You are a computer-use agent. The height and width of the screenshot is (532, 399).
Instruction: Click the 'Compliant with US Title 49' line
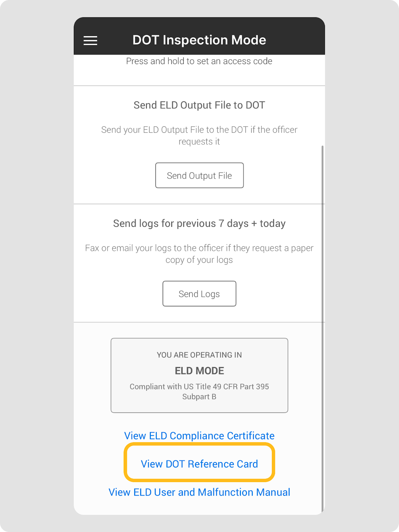(x=199, y=386)
